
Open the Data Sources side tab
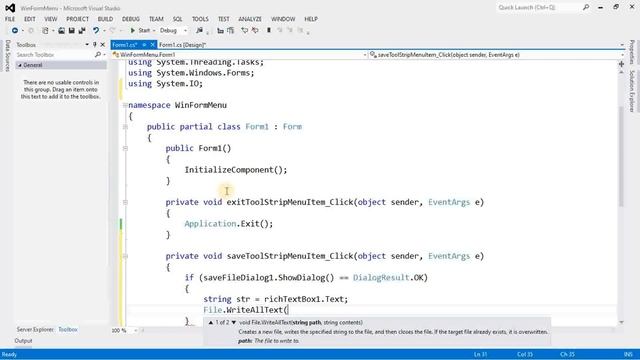[7, 56]
